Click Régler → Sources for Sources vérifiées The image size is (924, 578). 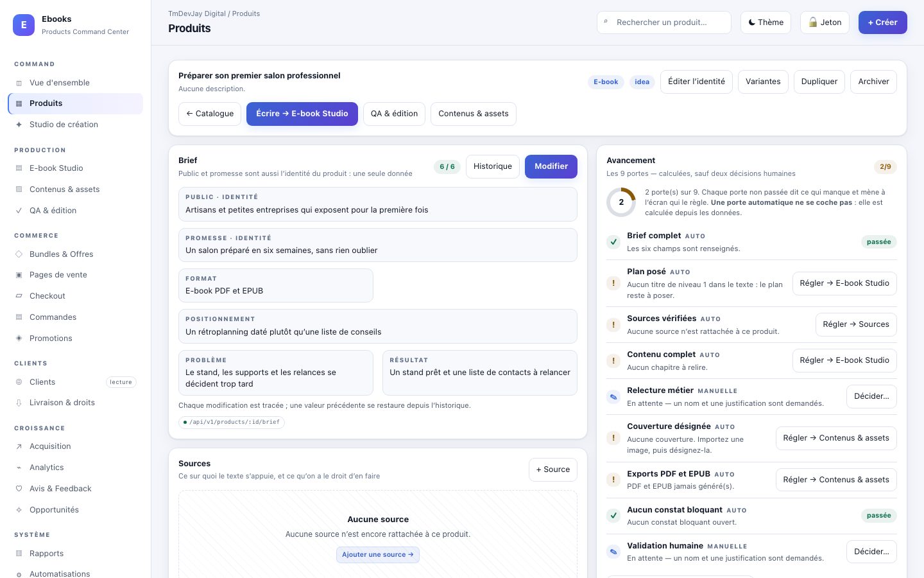click(856, 324)
